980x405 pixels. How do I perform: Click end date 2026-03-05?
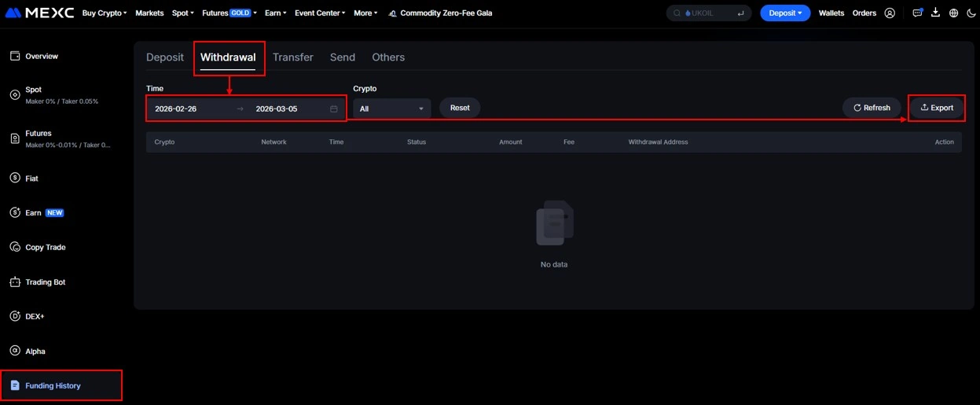[277, 109]
